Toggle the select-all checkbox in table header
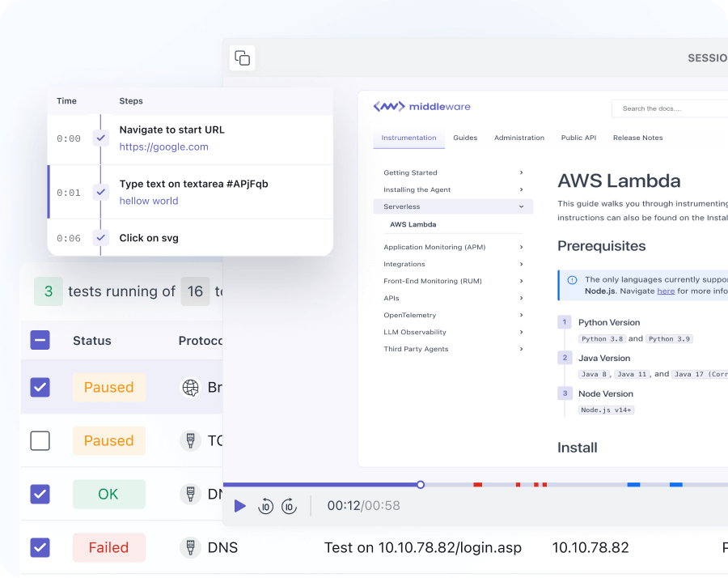 (x=40, y=340)
